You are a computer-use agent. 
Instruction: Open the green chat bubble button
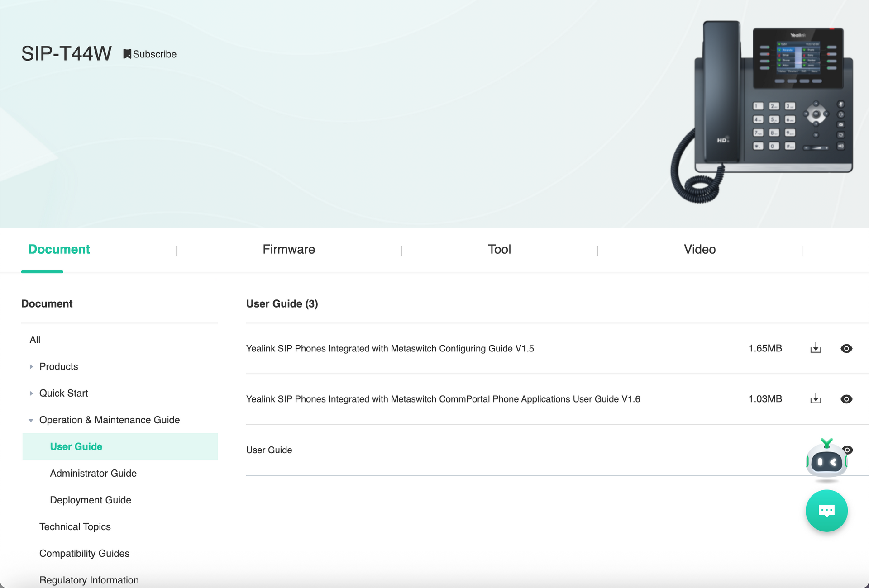(x=826, y=511)
